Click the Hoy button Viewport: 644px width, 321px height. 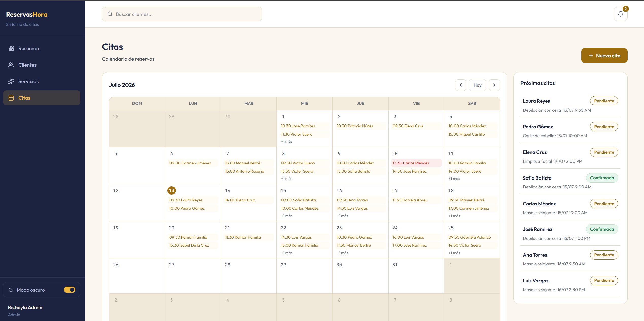coord(477,85)
